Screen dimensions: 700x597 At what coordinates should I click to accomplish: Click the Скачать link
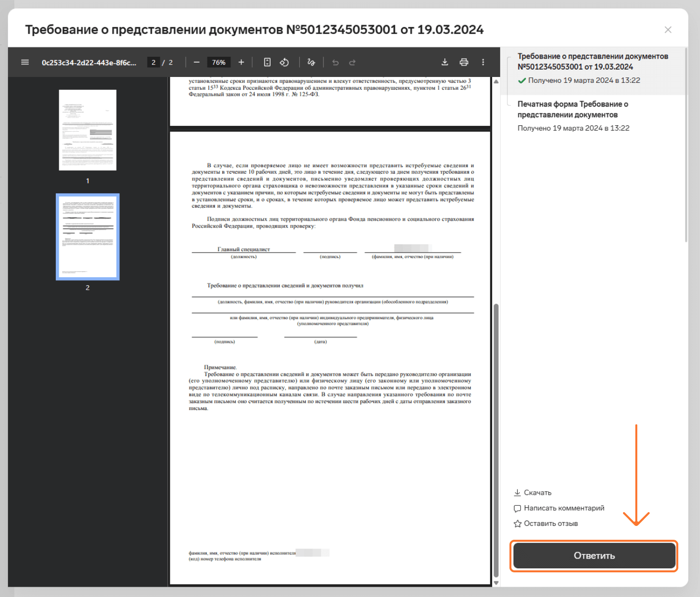538,492
